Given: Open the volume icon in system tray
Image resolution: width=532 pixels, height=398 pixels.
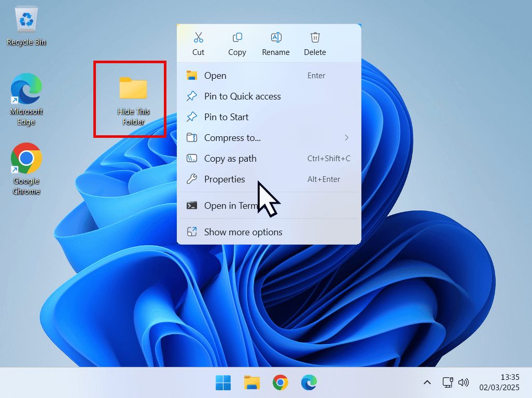Looking at the screenshot, I should (x=464, y=382).
